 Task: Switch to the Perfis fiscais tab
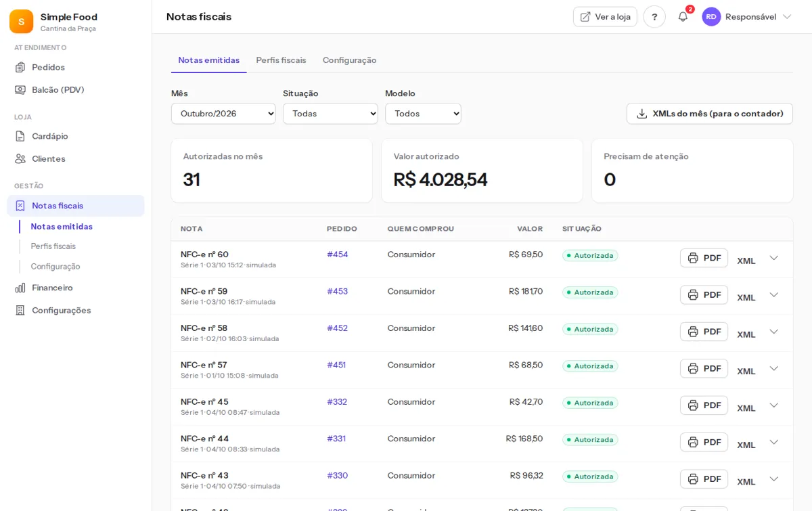click(281, 60)
